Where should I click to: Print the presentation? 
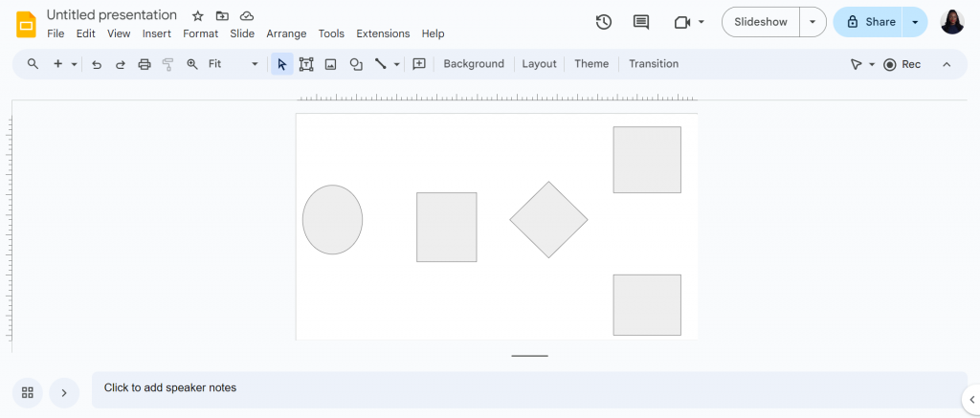pos(145,64)
